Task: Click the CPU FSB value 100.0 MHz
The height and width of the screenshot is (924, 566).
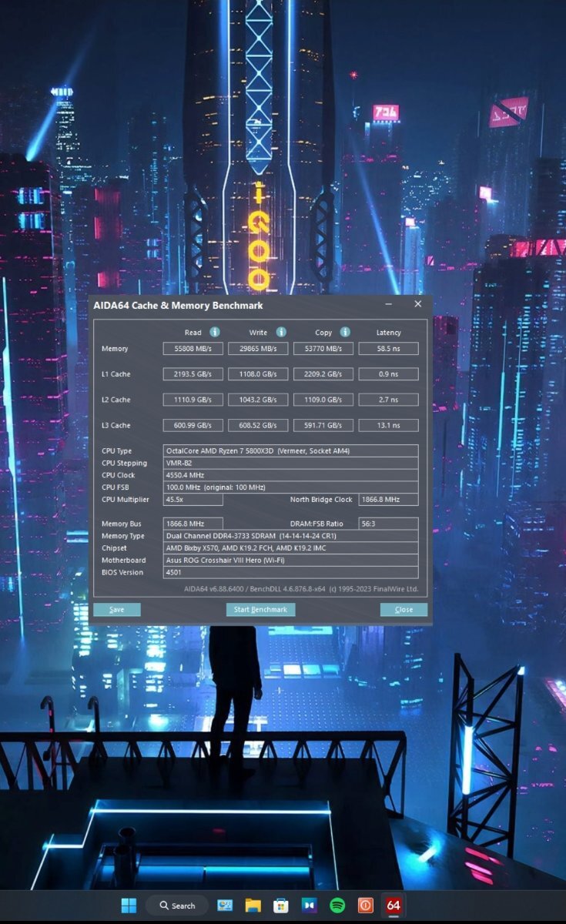Action: point(291,487)
